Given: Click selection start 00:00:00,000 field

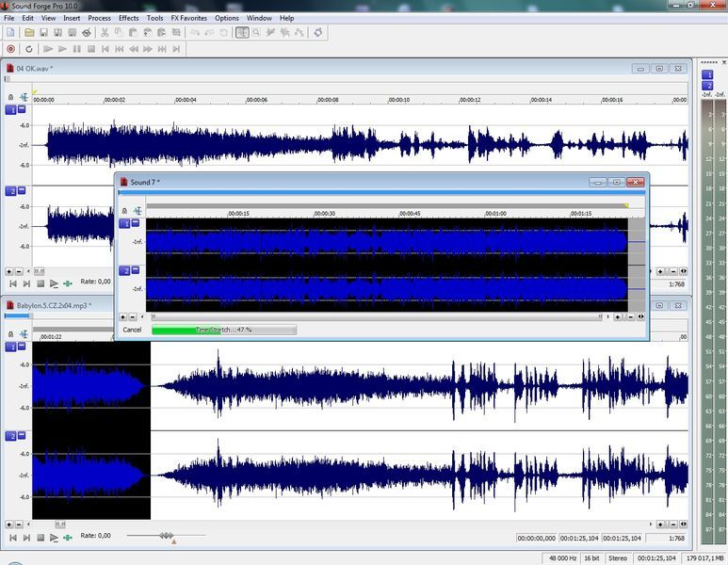Looking at the screenshot, I should click(x=536, y=538).
